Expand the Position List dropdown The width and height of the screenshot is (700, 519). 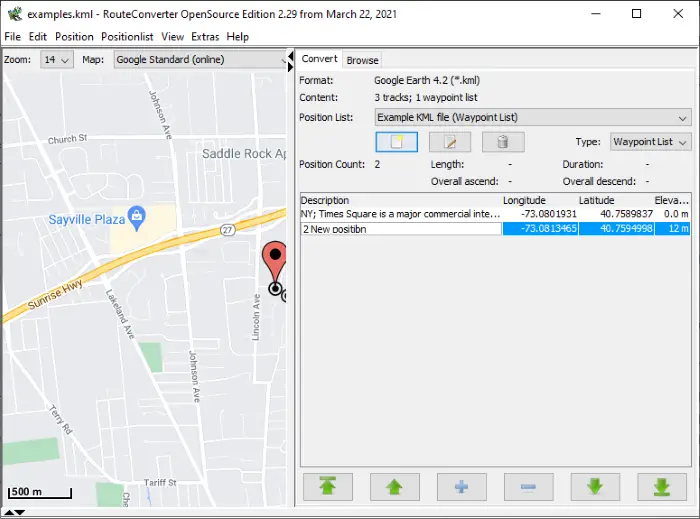(533, 117)
